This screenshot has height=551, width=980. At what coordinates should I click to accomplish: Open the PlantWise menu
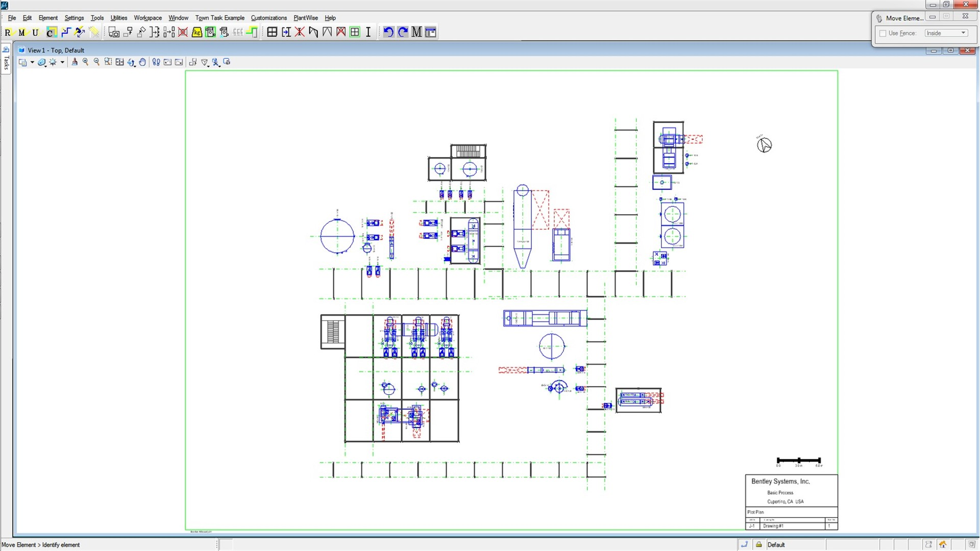[x=305, y=18]
